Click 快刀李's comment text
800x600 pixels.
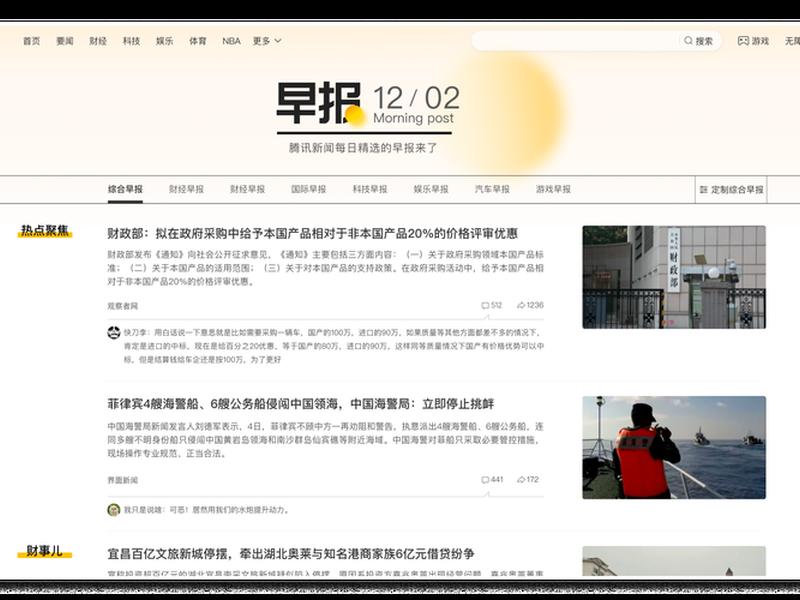pyautogui.click(x=334, y=346)
